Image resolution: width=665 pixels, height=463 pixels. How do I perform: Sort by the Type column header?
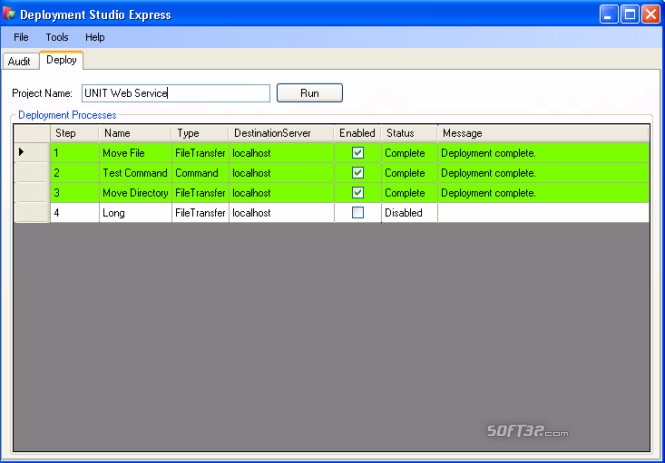tap(200, 133)
